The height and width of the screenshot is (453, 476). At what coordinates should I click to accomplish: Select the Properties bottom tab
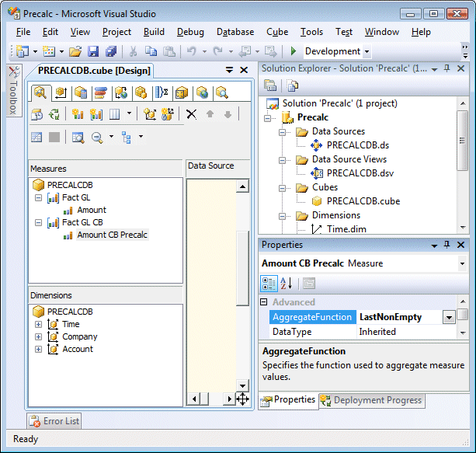288,400
